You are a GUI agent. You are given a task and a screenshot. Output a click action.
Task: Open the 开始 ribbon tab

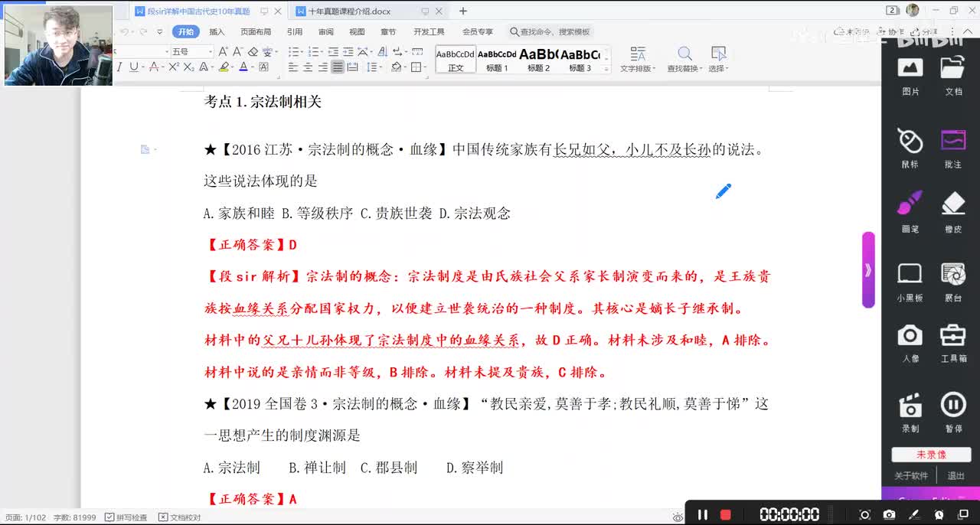tap(186, 31)
